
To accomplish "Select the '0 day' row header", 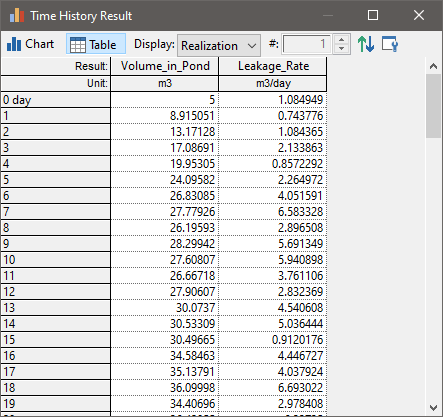I will (55, 100).
